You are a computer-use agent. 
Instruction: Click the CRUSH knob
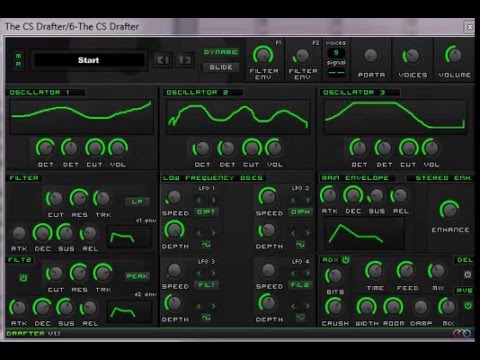[334, 307]
